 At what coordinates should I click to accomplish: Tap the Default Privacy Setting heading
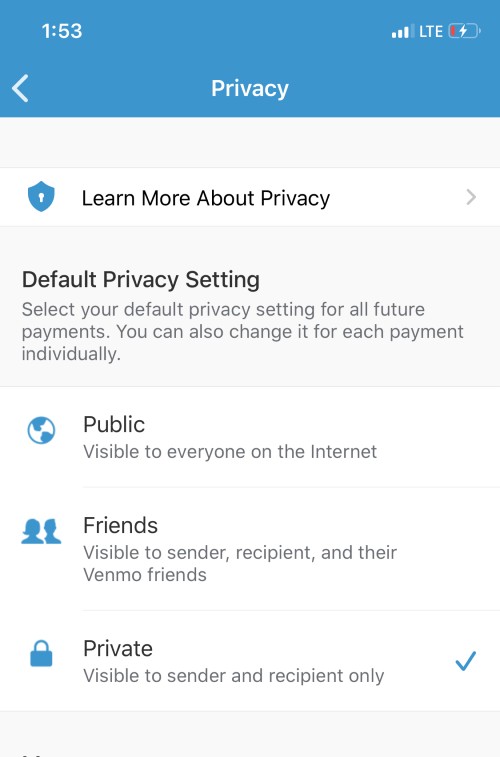coord(141,280)
